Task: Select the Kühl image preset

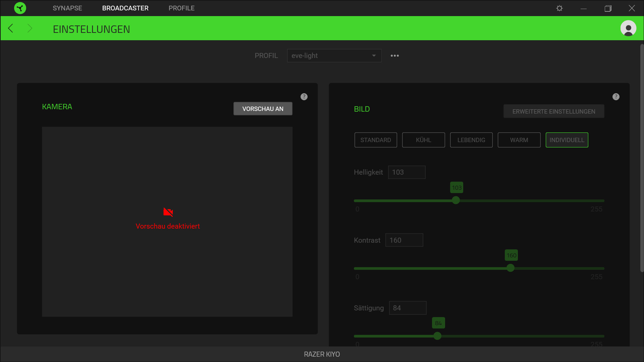Action: click(x=423, y=140)
